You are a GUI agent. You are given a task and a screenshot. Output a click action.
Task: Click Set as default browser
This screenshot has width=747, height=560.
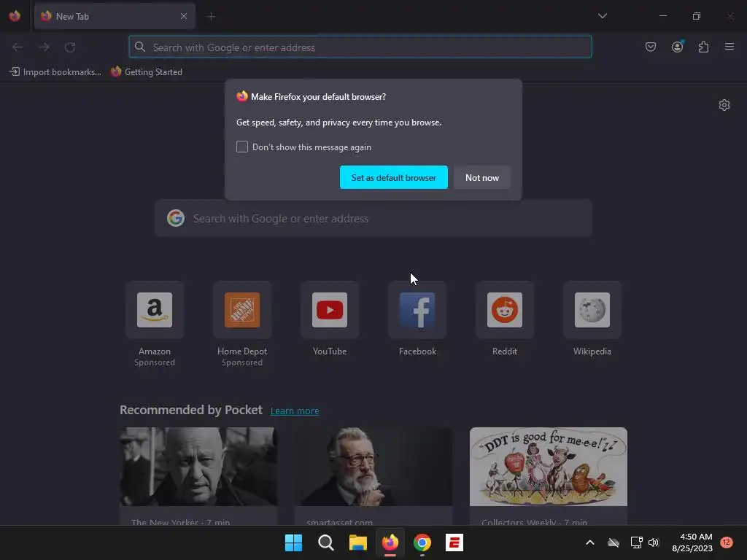tap(393, 177)
